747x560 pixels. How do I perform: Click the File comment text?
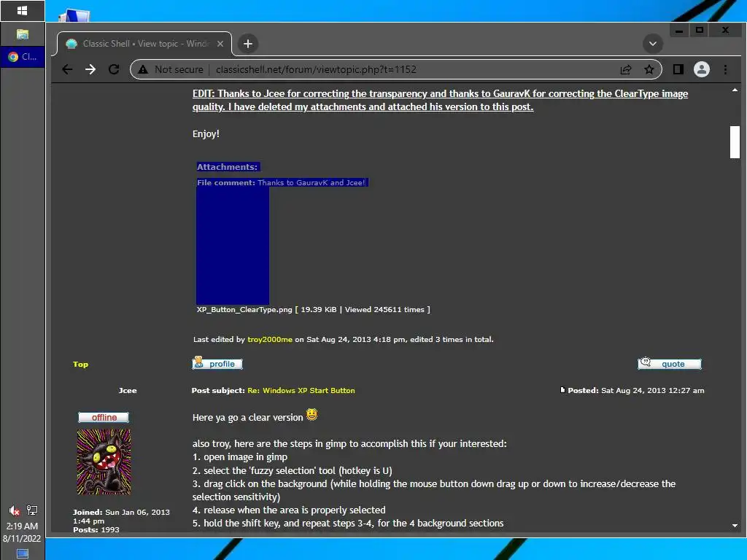pos(281,183)
